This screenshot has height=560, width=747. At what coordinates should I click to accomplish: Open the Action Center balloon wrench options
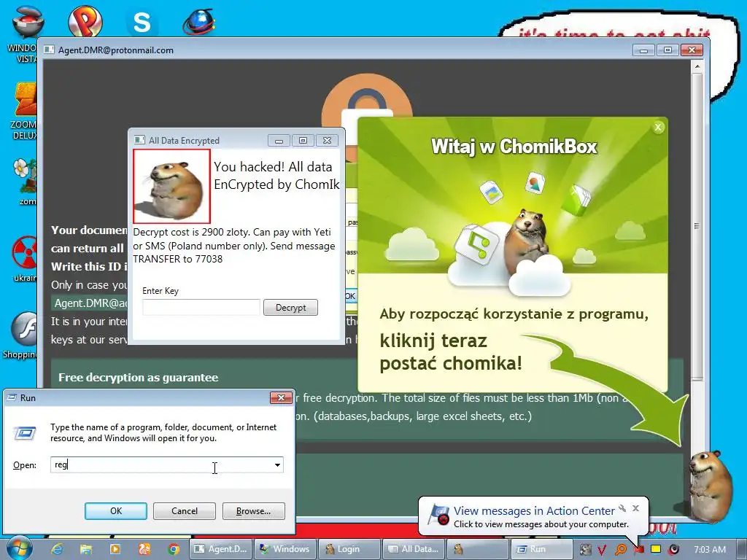point(622,508)
